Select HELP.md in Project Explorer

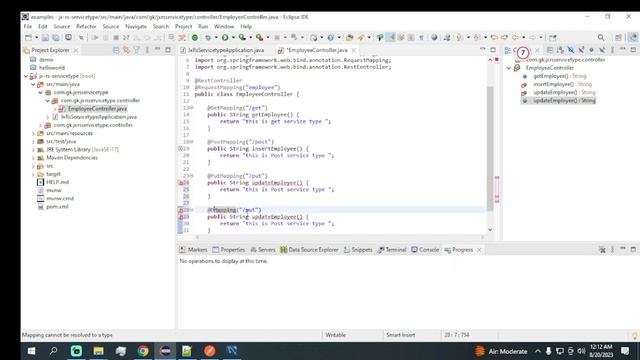pyautogui.click(x=57, y=182)
